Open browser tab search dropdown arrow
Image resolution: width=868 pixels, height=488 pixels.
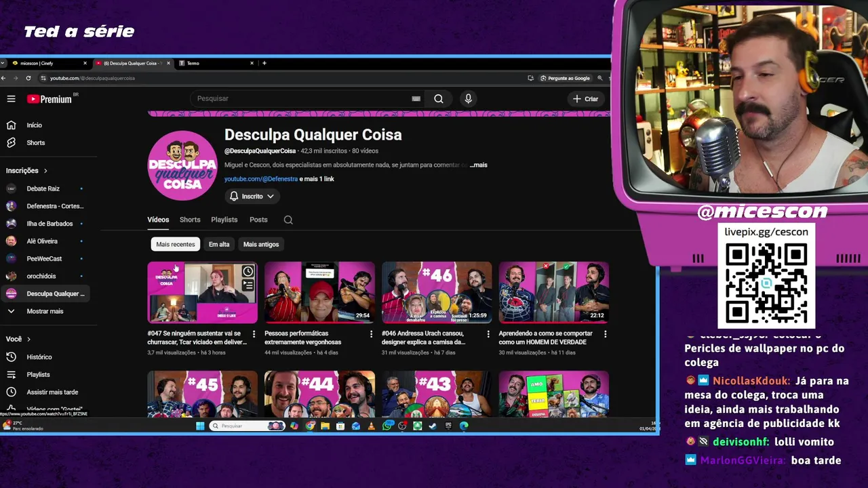pos(3,63)
